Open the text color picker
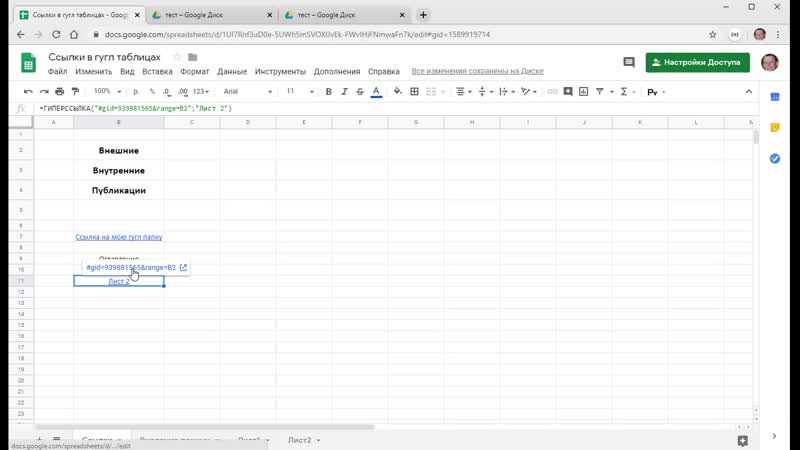The height and width of the screenshot is (450, 800). pyautogui.click(x=376, y=92)
